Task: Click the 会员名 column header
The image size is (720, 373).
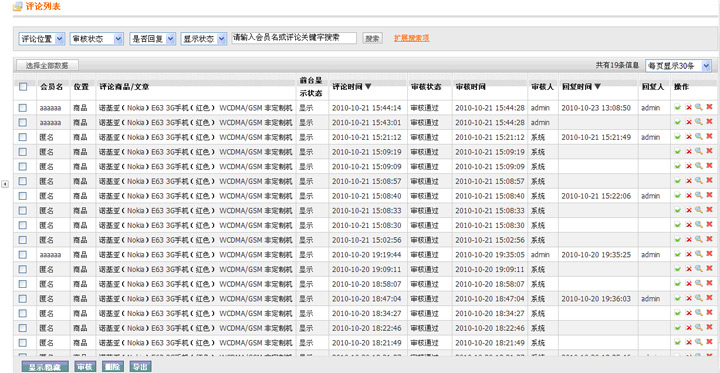Action: (51, 86)
